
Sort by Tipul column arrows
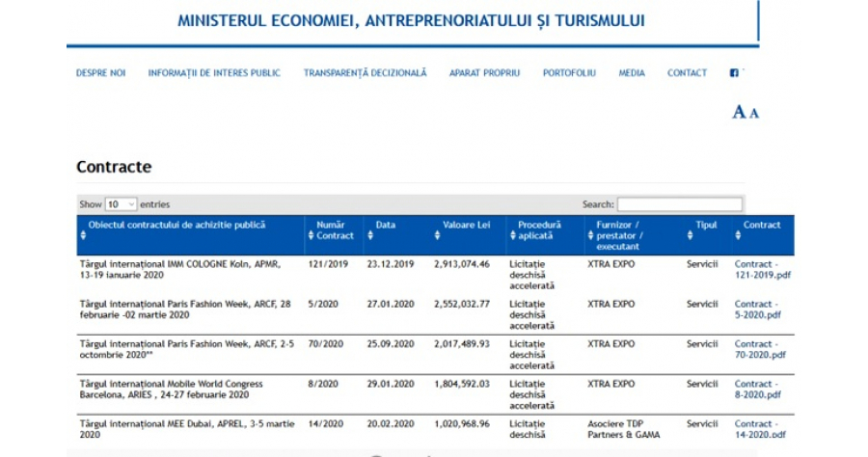(x=691, y=235)
